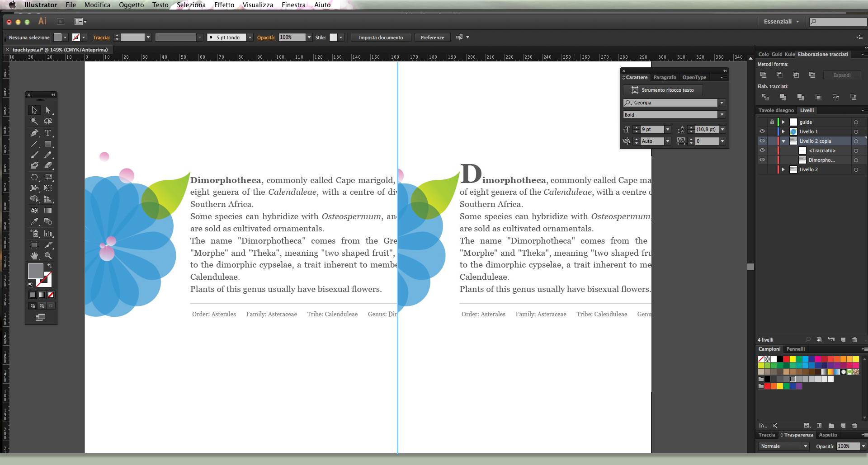Hide the Dimorpho... text sublayer
This screenshot has width=868, height=465.
coord(762,160)
